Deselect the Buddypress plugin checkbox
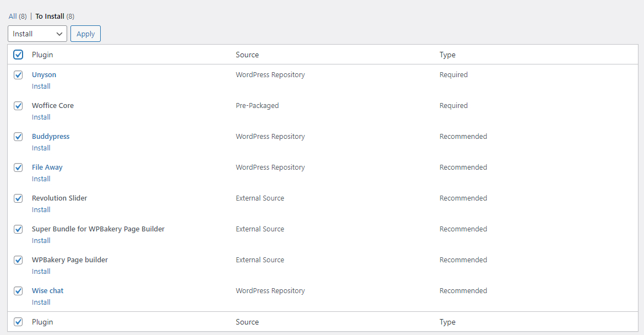The image size is (644, 335). [x=18, y=137]
